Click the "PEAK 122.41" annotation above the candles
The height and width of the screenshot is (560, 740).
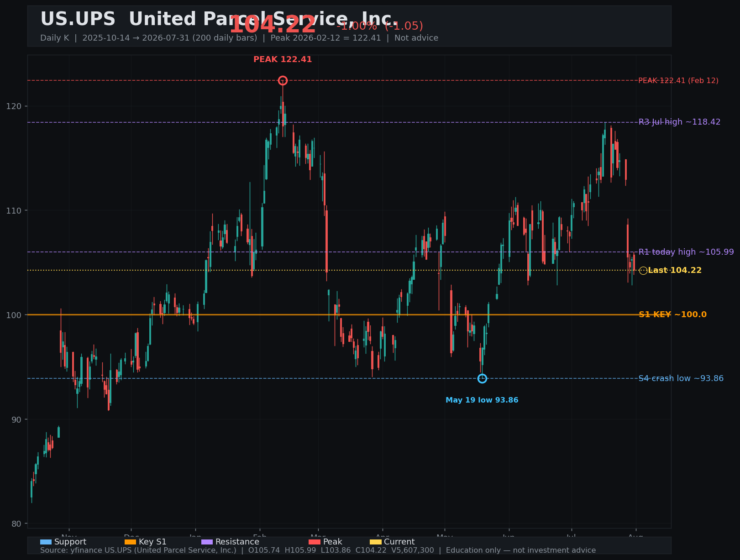point(283,59)
